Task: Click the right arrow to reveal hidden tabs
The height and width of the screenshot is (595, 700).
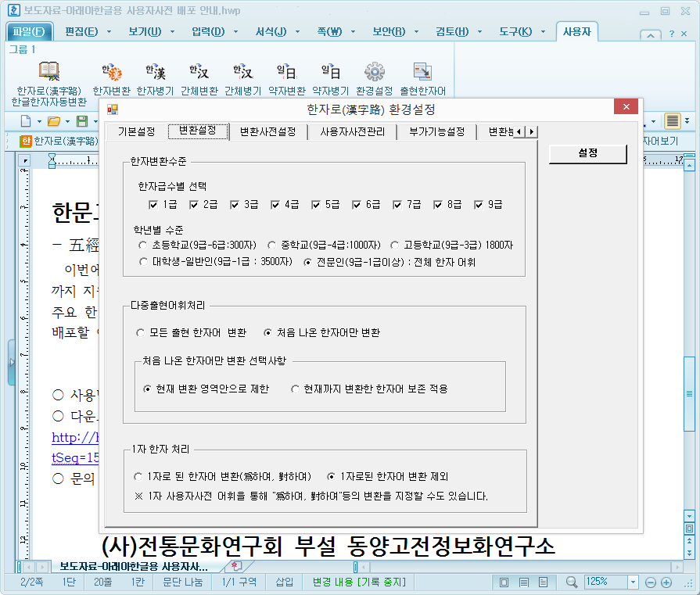Action: 532,132
